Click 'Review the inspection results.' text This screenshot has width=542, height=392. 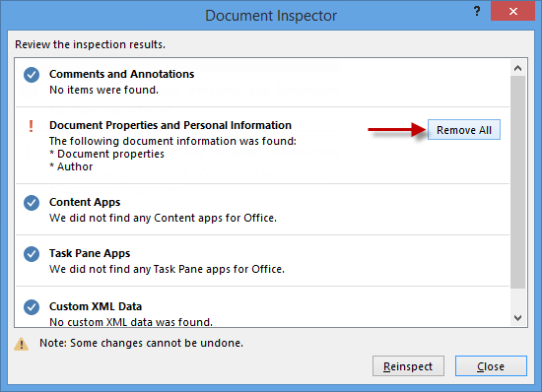tap(91, 44)
